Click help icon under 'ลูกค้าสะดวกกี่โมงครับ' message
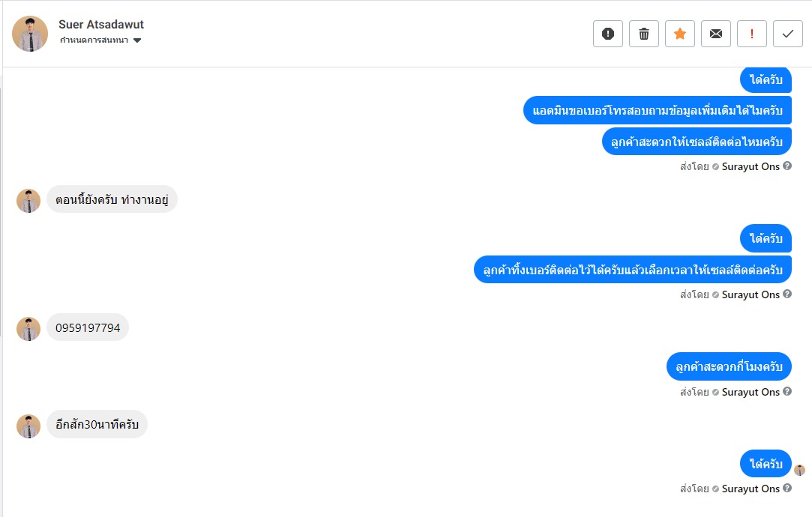Viewport: 812px width, 517px height. (x=787, y=392)
